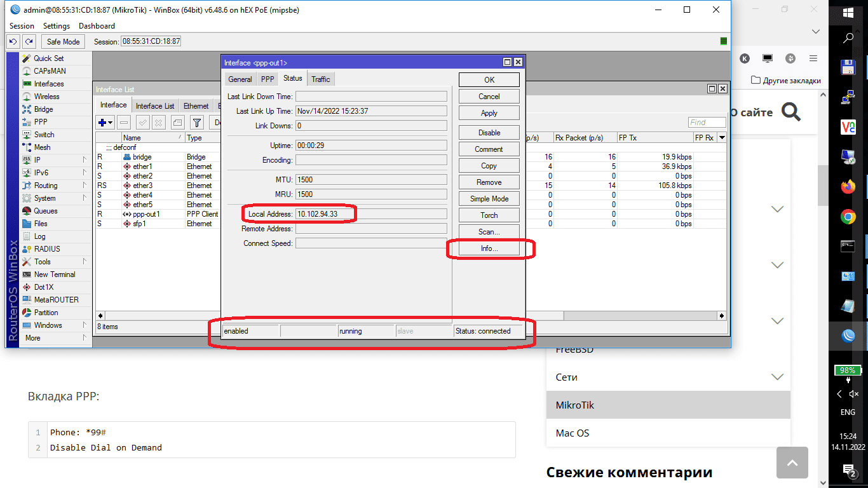Click the Find input field
This screenshot has width=868, height=488.
click(x=707, y=123)
